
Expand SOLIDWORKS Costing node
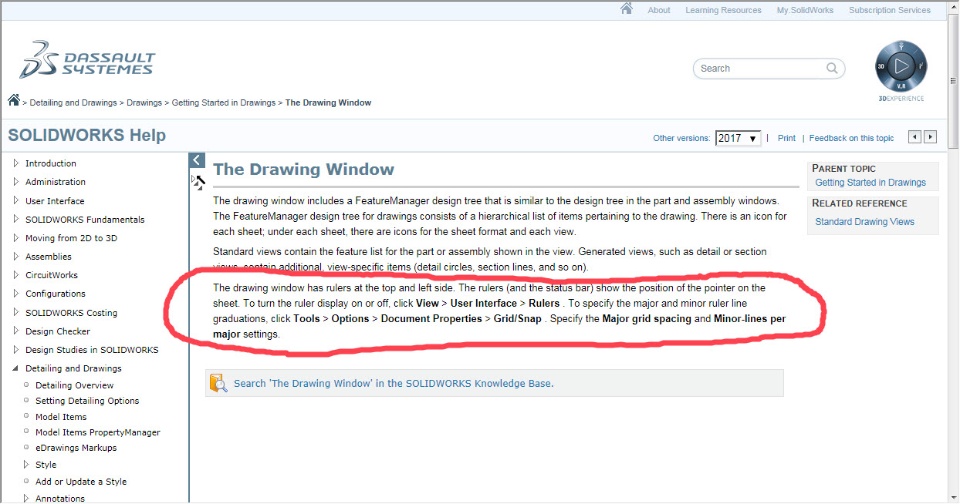pos(16,312)
